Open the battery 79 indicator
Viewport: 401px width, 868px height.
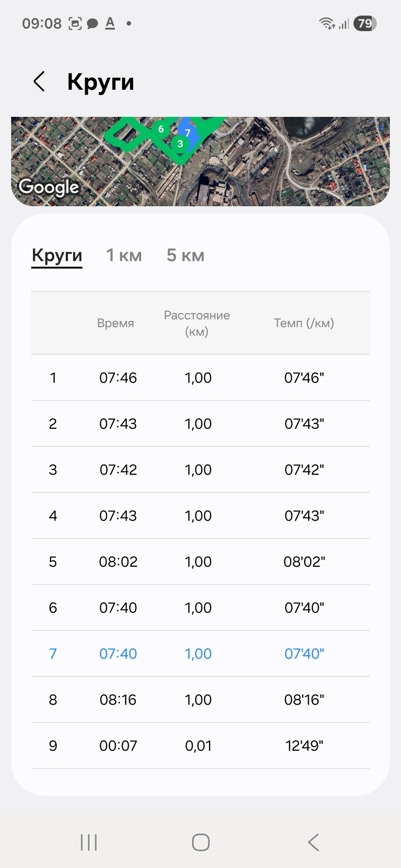(x=365, y=23)
